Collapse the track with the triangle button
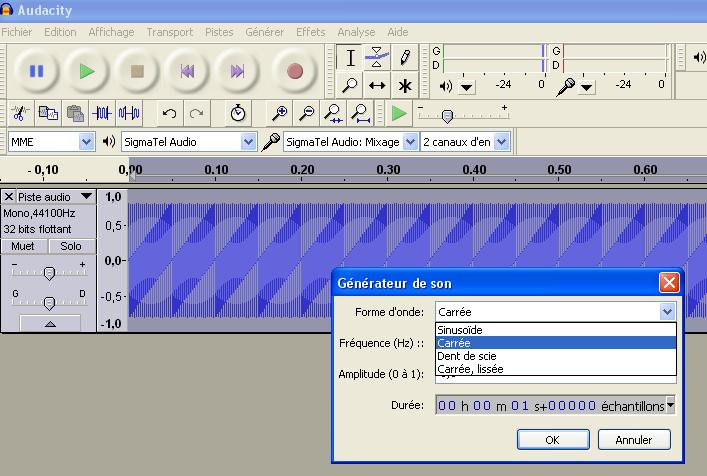This screenshot has height=476, width=707. coord(50,323)
